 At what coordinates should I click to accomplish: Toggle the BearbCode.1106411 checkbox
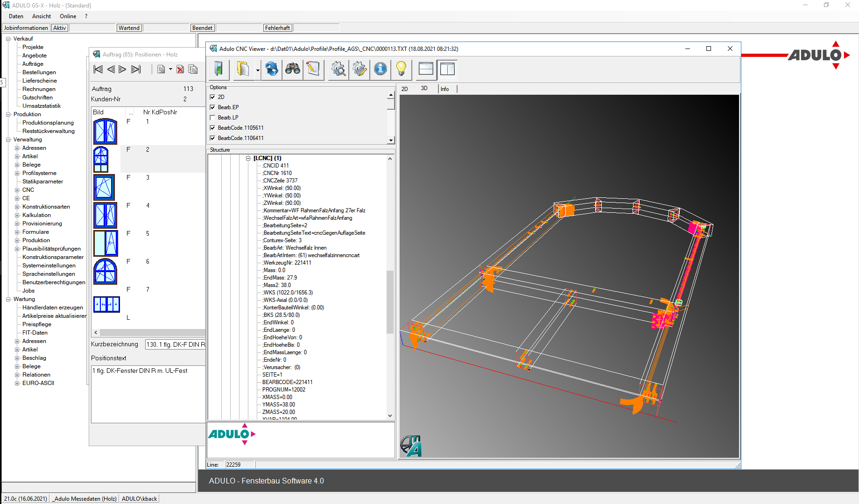pyautogui.click(x=212, y=138)
